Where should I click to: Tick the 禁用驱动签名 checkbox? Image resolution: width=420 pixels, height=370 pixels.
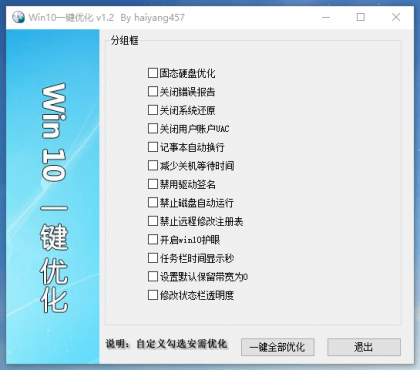[x=153, y=184]
